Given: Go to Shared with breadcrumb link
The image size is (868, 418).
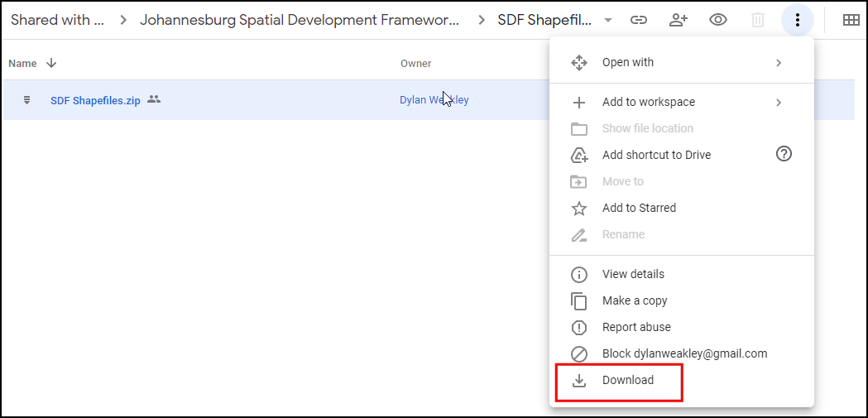Looking at the screenshot, I should (x=58, y=21).
